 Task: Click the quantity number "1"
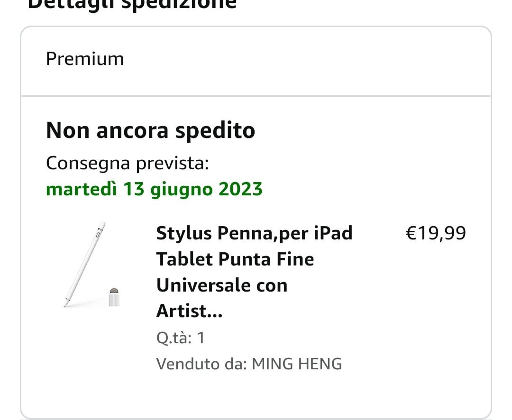click(201, 338)
